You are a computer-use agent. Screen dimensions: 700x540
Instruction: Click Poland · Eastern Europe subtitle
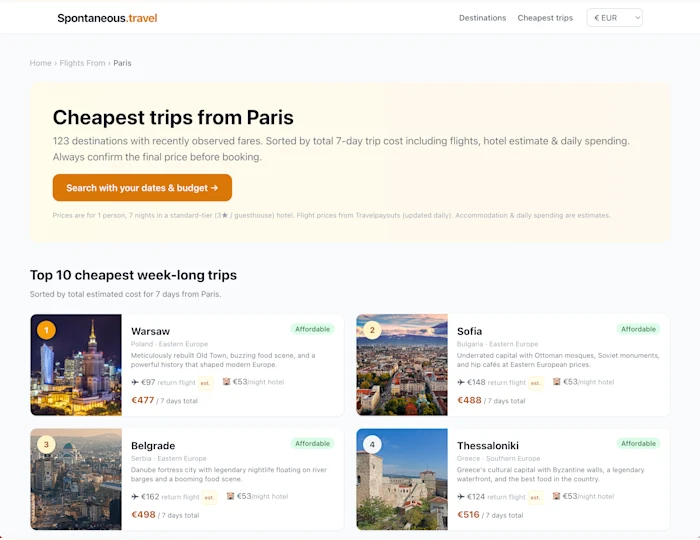click(x=170, y=344)
